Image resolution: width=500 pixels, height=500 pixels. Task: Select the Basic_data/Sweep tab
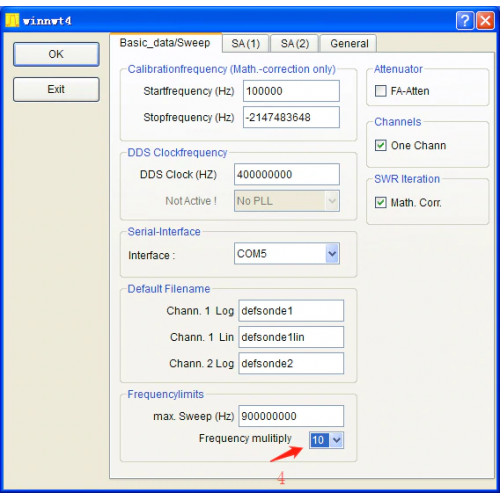point(165,43)
